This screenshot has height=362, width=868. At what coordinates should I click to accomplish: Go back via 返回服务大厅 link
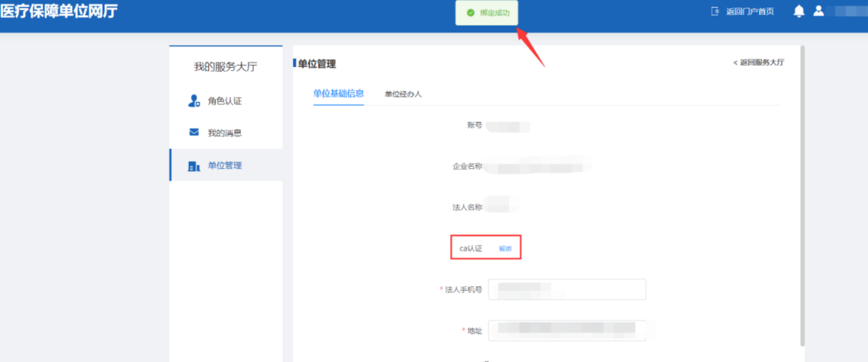[x=758, y=62]
